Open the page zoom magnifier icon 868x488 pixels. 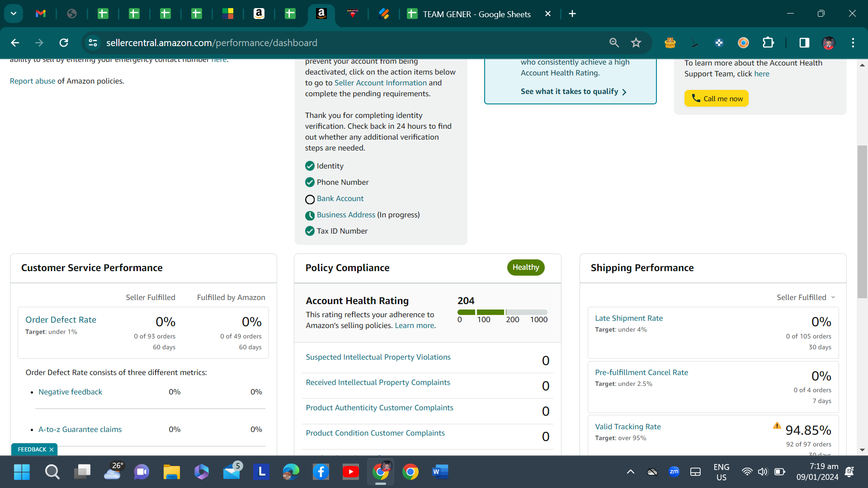click(614, 42)
